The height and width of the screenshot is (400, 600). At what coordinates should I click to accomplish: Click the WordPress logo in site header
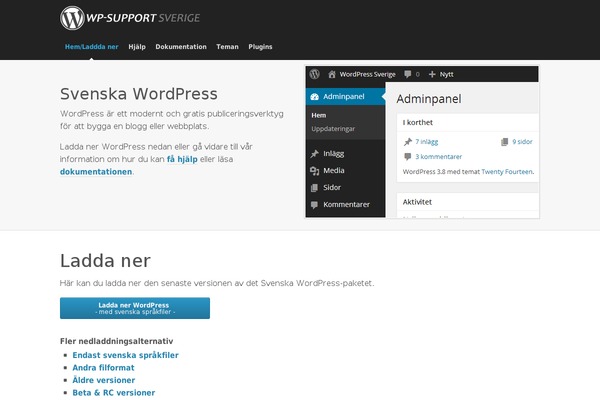click(x=72, y=18)
